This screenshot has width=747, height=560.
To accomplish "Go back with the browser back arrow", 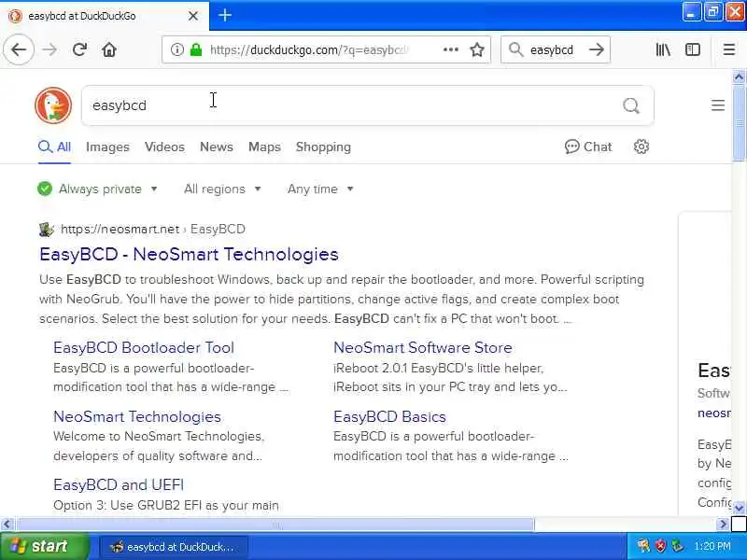I will coord(19,49).
